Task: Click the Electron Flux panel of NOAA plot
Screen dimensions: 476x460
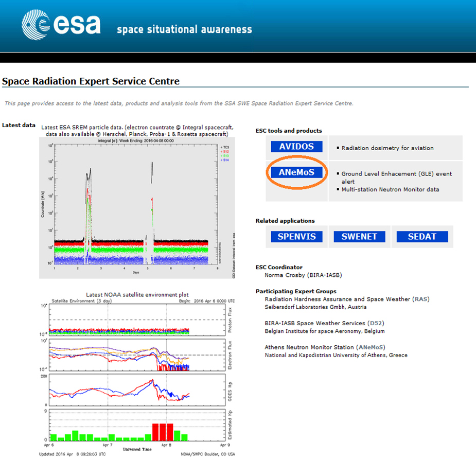Action: (x=136, y=355)
